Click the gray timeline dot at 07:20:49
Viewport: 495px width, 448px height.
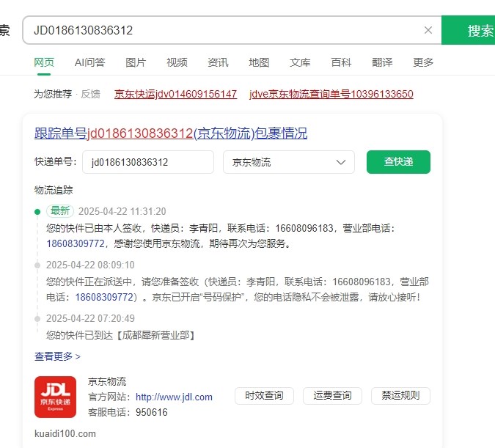click(37, 319)
